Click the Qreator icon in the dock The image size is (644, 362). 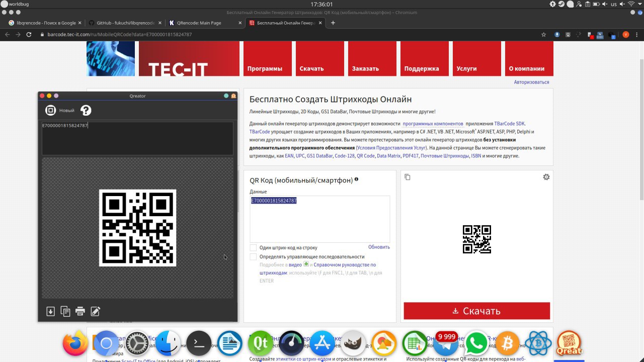click(x=569, y=343)
